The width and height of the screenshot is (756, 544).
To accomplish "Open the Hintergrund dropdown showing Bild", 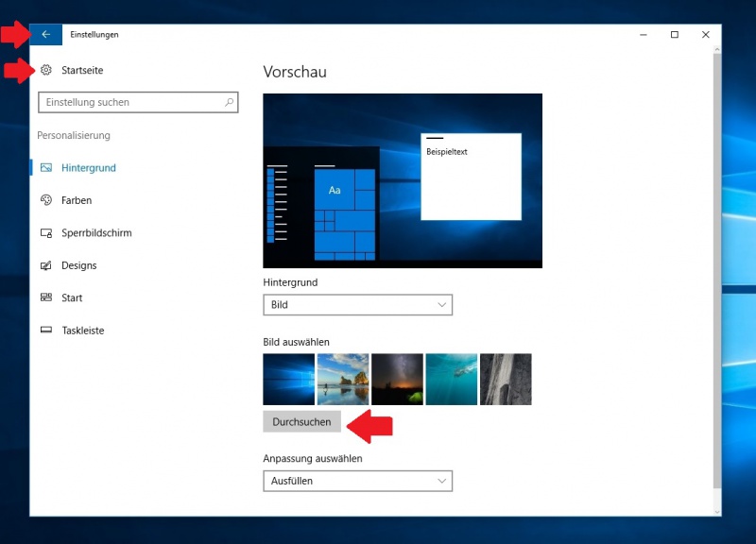I will tap(358, 304).
